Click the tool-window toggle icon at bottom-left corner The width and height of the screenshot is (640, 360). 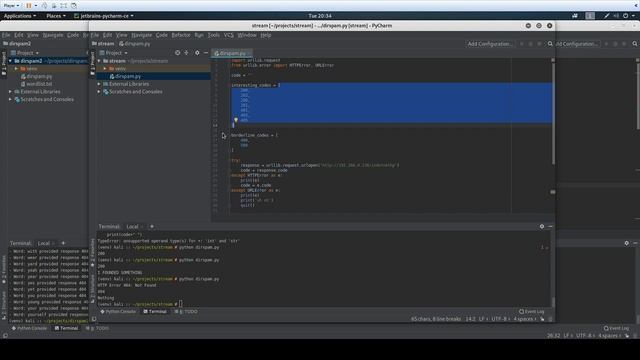tap(5, 336)
